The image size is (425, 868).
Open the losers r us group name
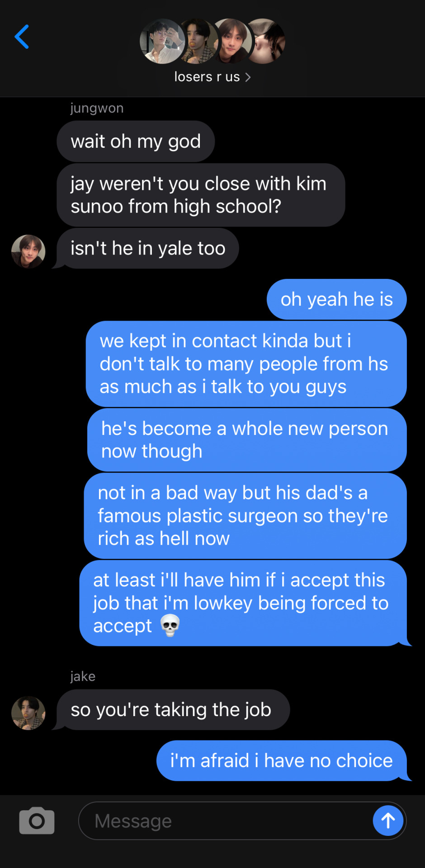pyautogui.click(x=207, y=77)
